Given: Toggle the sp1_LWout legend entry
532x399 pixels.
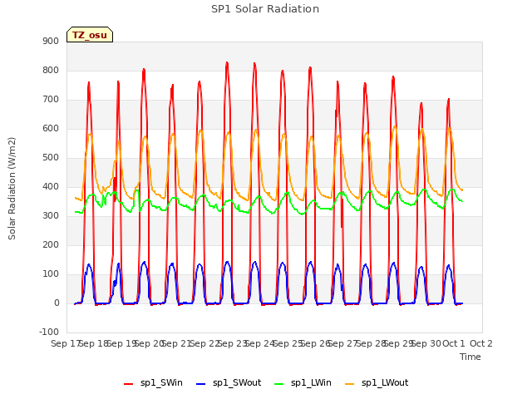Looking at the screenshot, I should pos(377,383).
